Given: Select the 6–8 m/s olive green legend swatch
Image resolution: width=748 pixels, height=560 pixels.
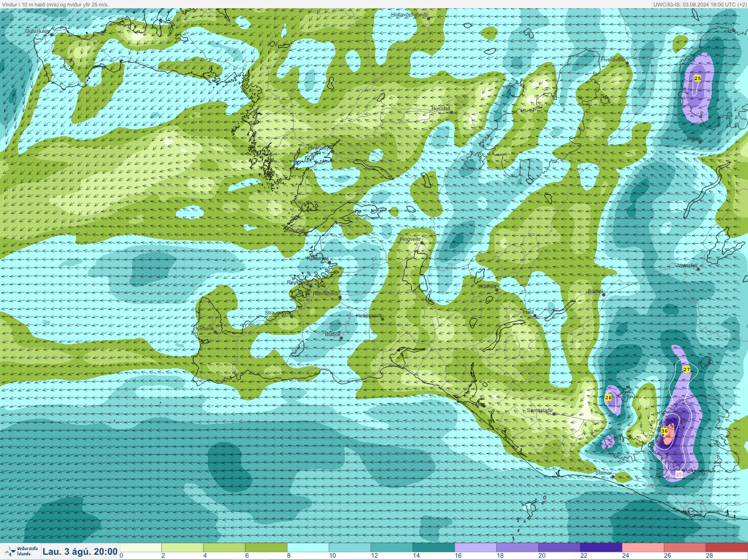Looking at the screenshot, I should point(266,548).
